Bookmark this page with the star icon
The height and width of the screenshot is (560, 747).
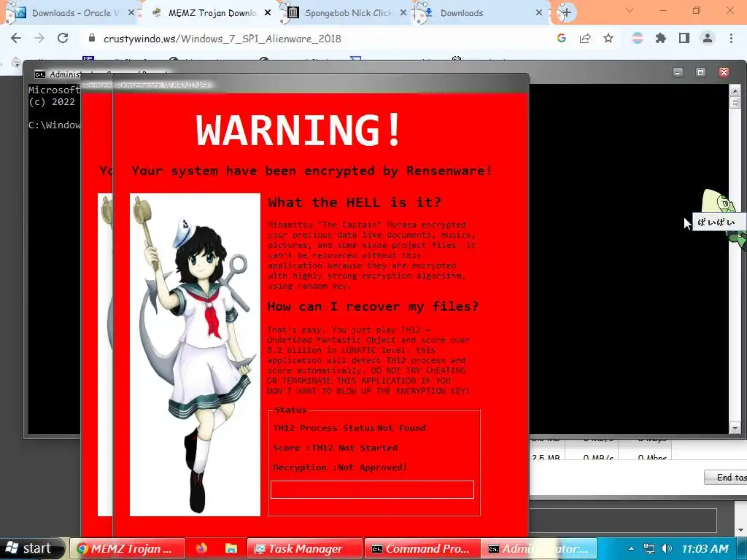pyautogui.click(x=608, y=39)
